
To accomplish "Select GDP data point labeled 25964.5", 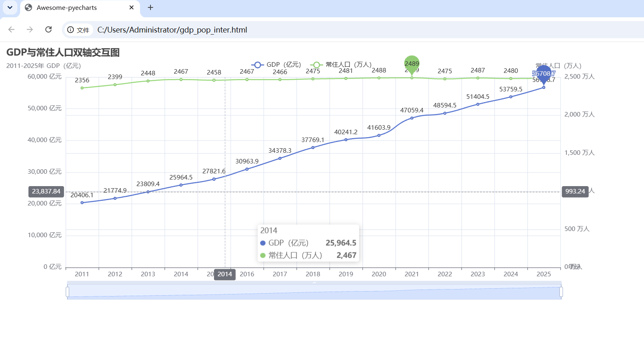I will [181, 185].
